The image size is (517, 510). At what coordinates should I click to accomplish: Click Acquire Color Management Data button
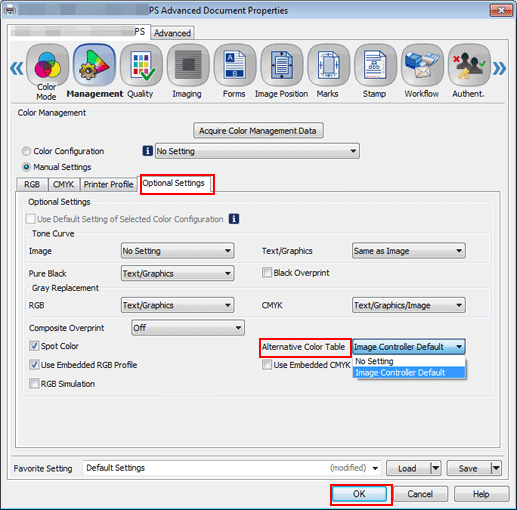(258, 131)
